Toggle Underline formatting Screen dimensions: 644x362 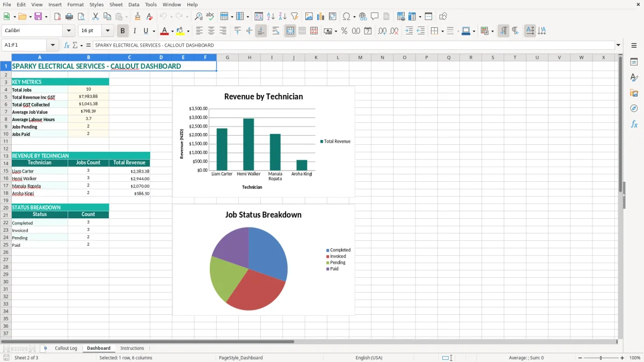click(x=145, y=31)
